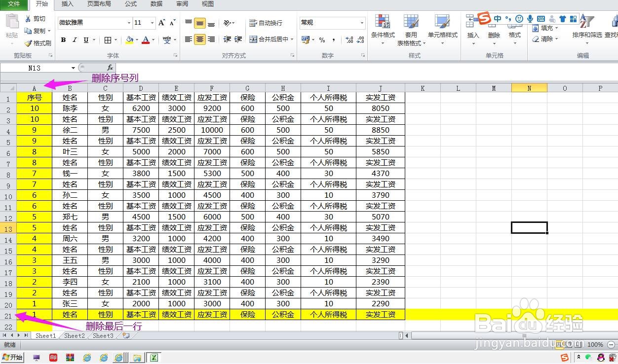Click the Select All corner button
Viewport: 618px width, 364px height.
coord(8,88)
